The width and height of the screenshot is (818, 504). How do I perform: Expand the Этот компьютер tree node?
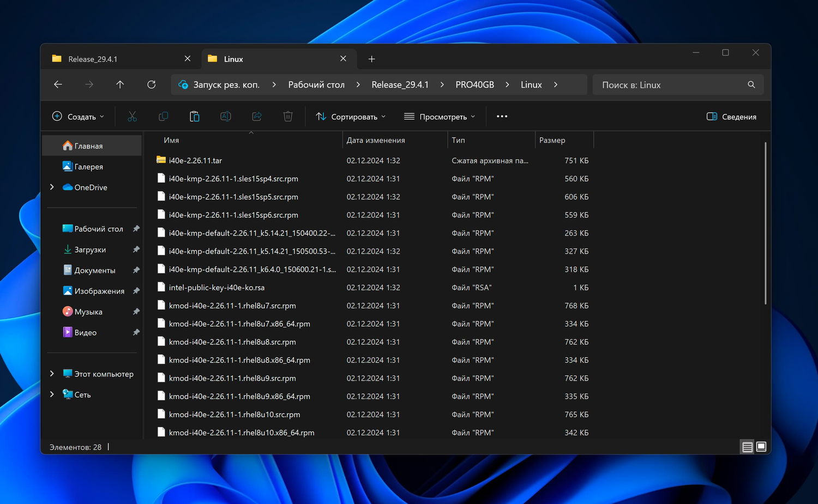[52, 374]
